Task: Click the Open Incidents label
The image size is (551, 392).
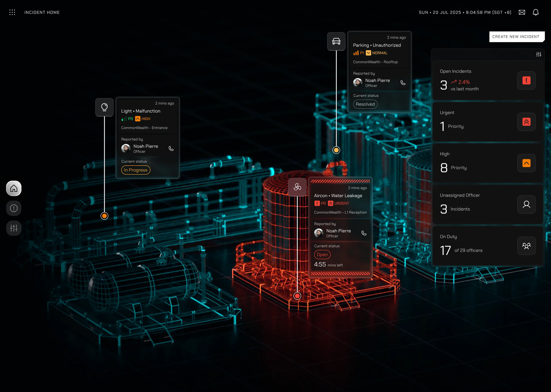Action: click(455, 71)
